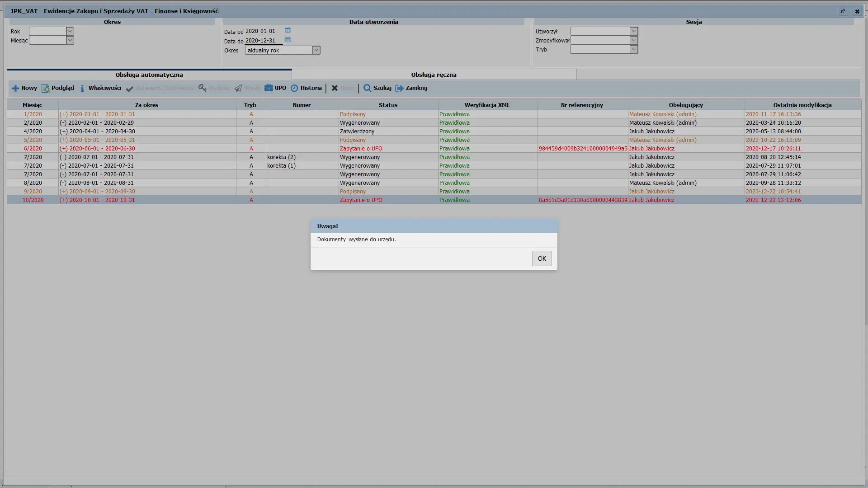The width and height of the screenshot is (868, 488).
Task: Open the Data od calendar picker
Action: click(x=288, y=30)
